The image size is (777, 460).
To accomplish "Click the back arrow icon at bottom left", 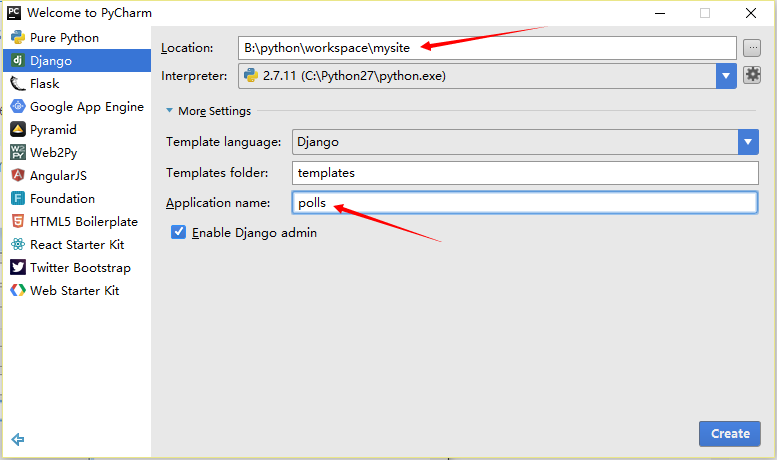I will (18, 439).
